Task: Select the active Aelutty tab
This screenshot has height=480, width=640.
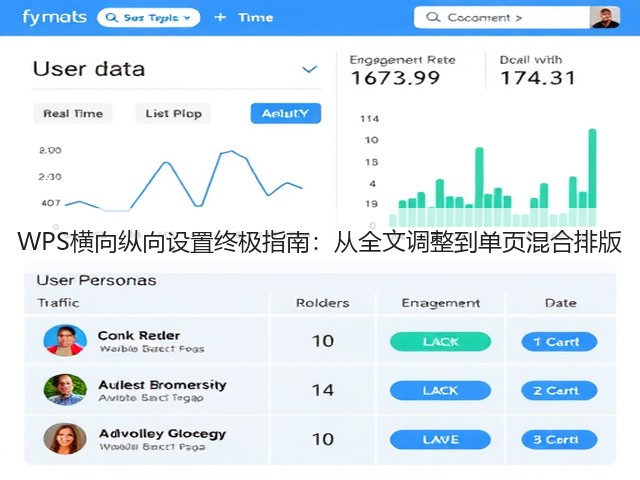Action: click(286, 113)
